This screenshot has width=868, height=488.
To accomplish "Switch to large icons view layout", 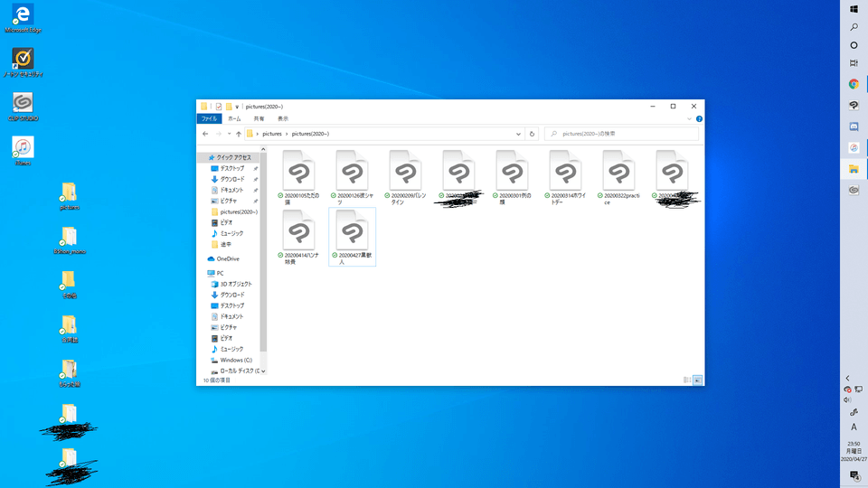I will pyautogui.click(x=697, y=380).
